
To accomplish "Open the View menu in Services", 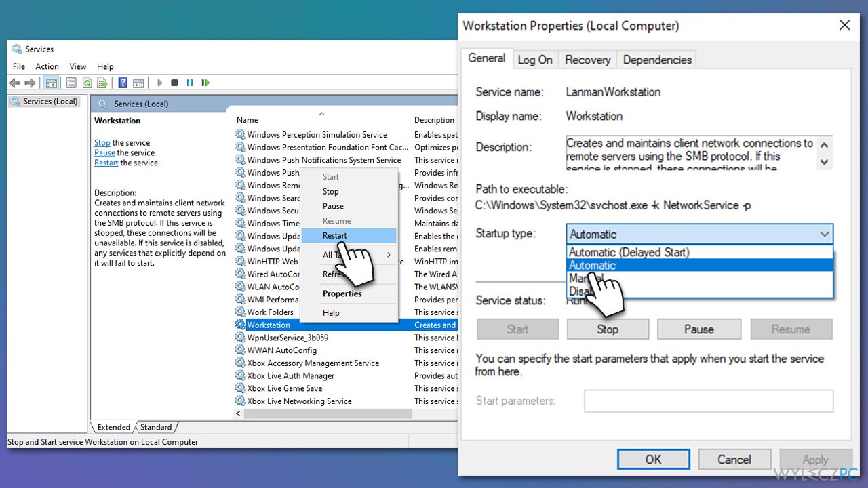I will tap(78, 66).
